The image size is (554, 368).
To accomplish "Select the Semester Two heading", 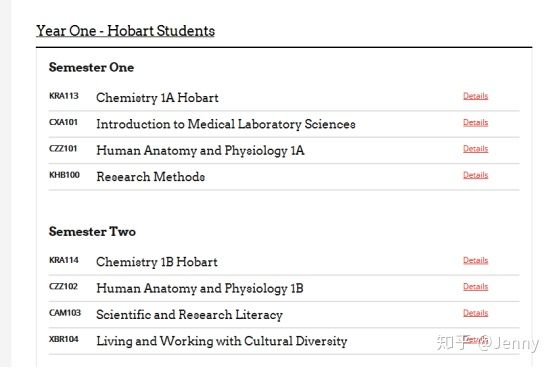I will click(92, 232).
